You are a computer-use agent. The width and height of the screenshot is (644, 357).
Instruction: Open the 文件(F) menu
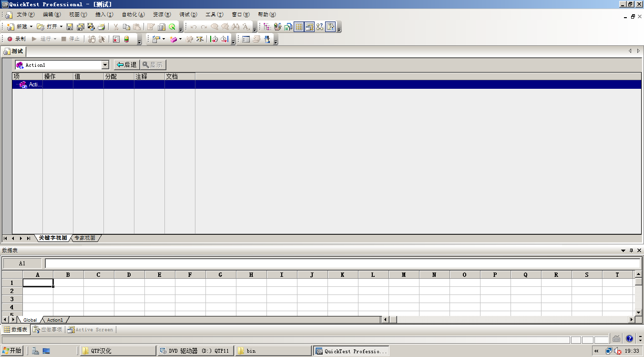coord(26,15)
